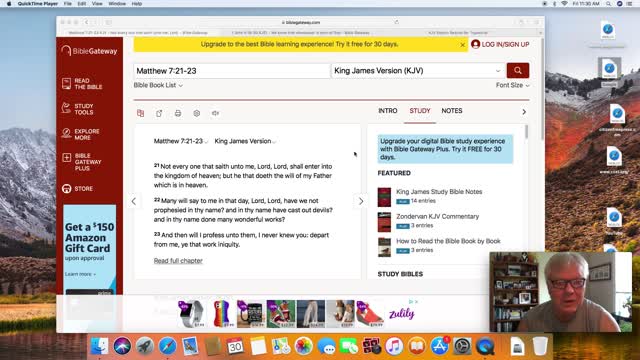
Task: Open Matthew 7:21-23 passage reference dropdown
Action: click(181, 141)
